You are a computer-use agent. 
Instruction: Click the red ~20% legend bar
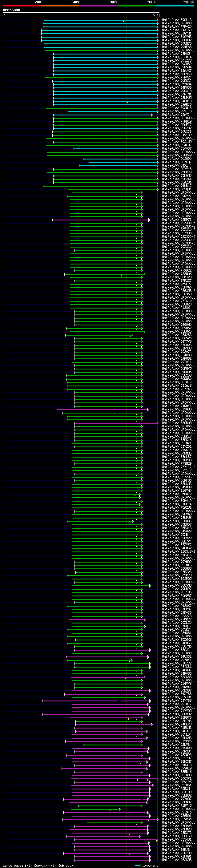tap(22, 6)
